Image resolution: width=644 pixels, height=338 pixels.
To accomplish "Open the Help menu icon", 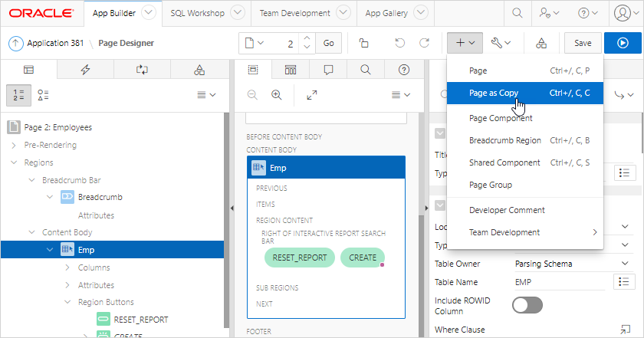I will click(x=588, y=13).
